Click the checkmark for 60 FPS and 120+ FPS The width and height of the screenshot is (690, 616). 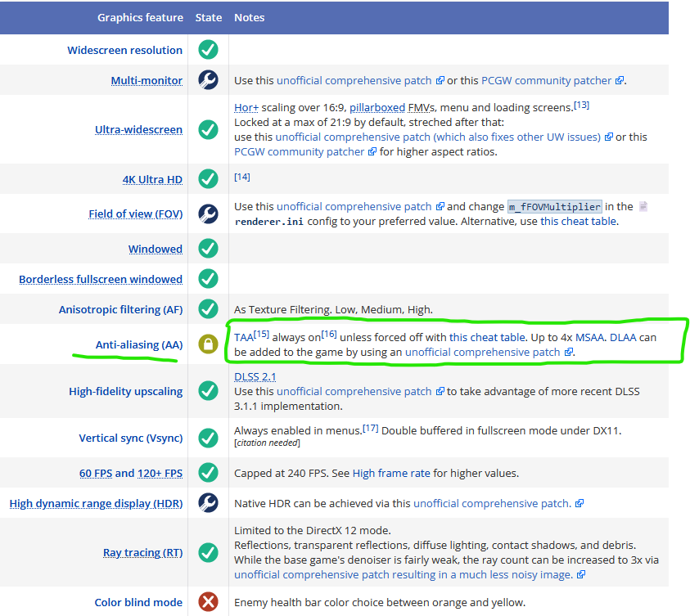tap(208, 473)
